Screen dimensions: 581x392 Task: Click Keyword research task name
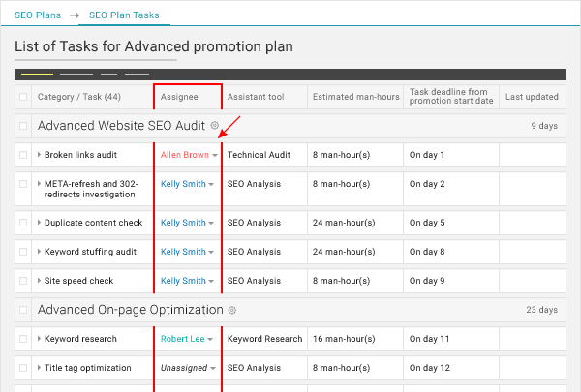(x=80, y=339)
